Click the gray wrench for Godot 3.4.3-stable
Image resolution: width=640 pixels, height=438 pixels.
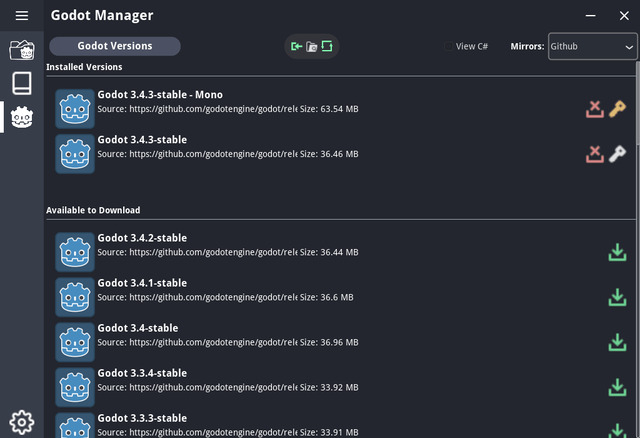(x=617, y=154)
